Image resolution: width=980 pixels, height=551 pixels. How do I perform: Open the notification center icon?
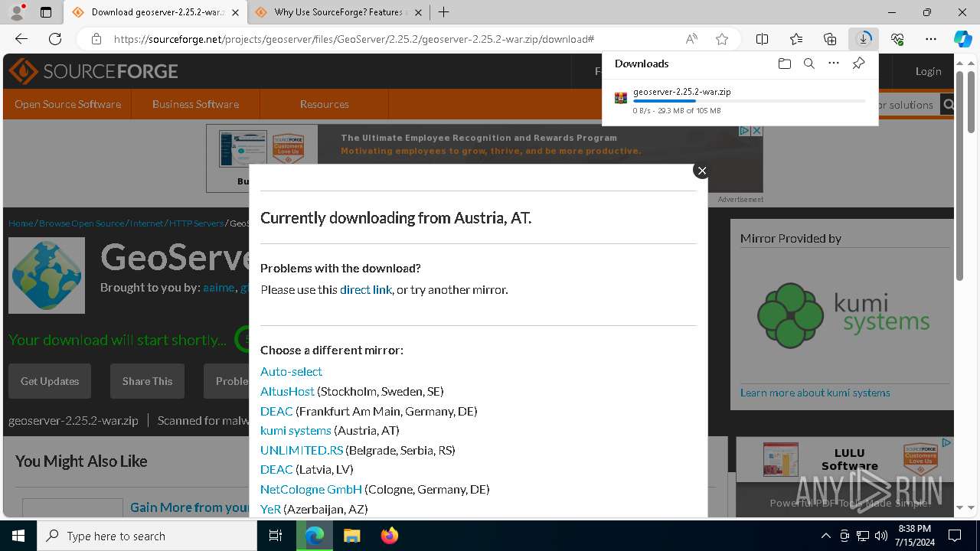tap(955, 536)
